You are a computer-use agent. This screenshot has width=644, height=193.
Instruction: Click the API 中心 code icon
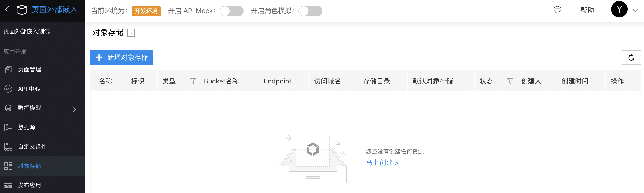[8, 89]
